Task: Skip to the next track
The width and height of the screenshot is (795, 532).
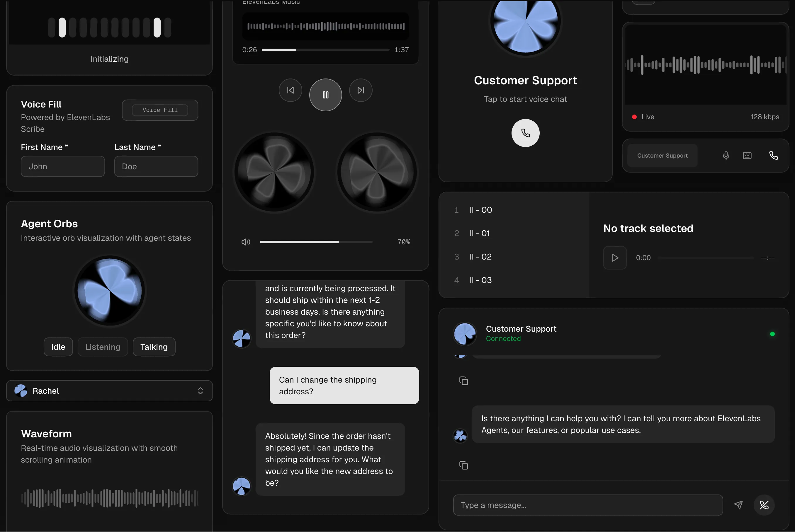Action: click(361, 90)
